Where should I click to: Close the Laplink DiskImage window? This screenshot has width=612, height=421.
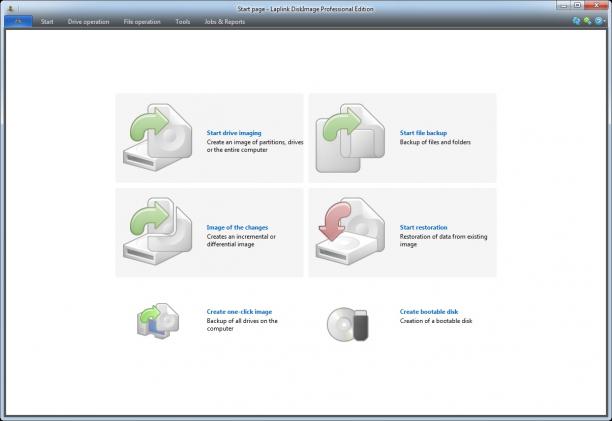coord(597,5)
